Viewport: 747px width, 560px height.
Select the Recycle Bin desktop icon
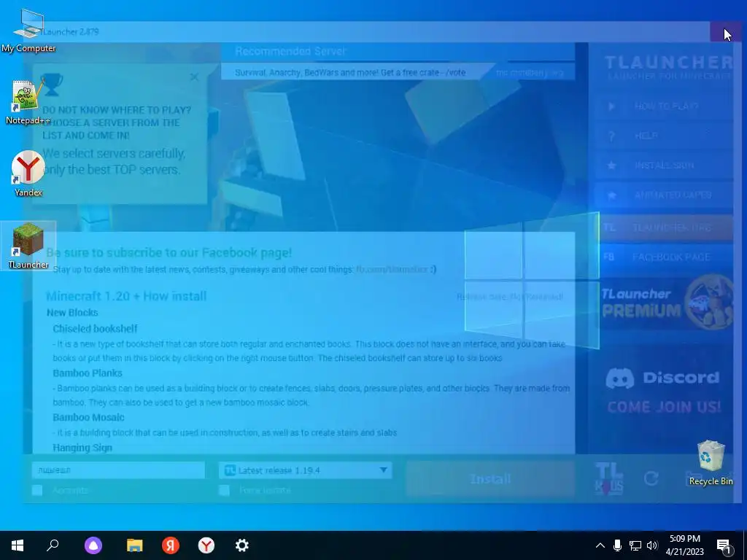[x=711, y=463]
